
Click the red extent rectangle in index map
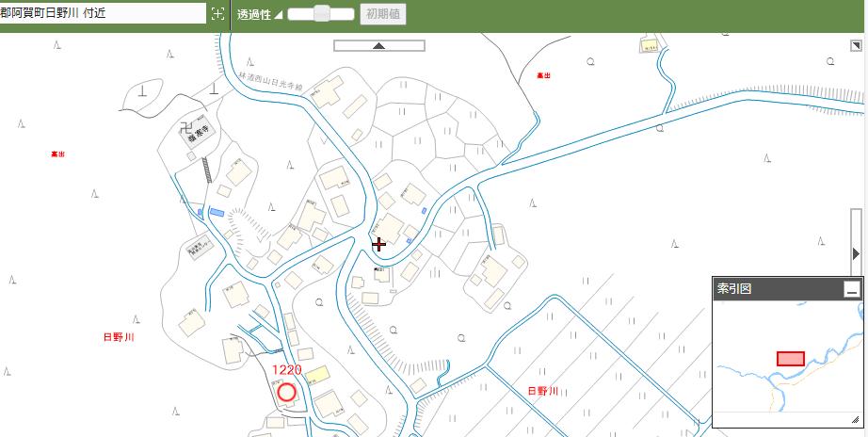[790, 359]
